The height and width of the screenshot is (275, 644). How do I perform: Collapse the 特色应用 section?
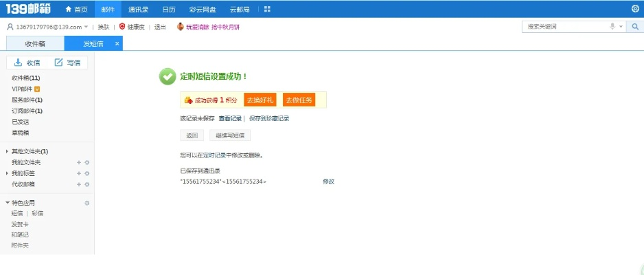click(7, 203)
